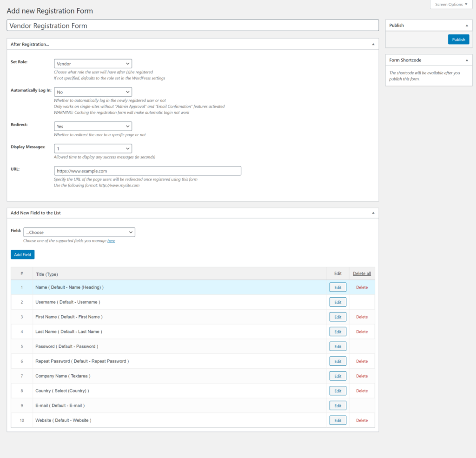The image size is (476, 458).
Task: Expand the Field chooser dropdown
Action: pyautogui.click(x=79, y=232)
